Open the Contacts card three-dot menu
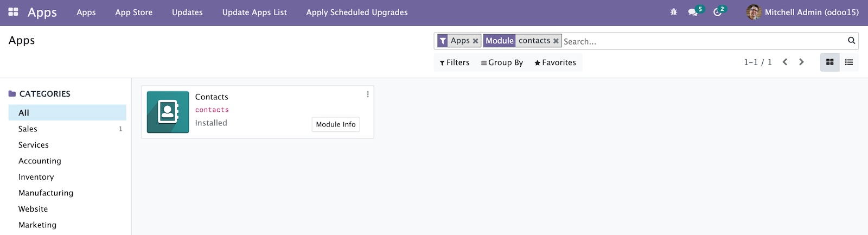This screenshot has height=235, width=868. 368,94
